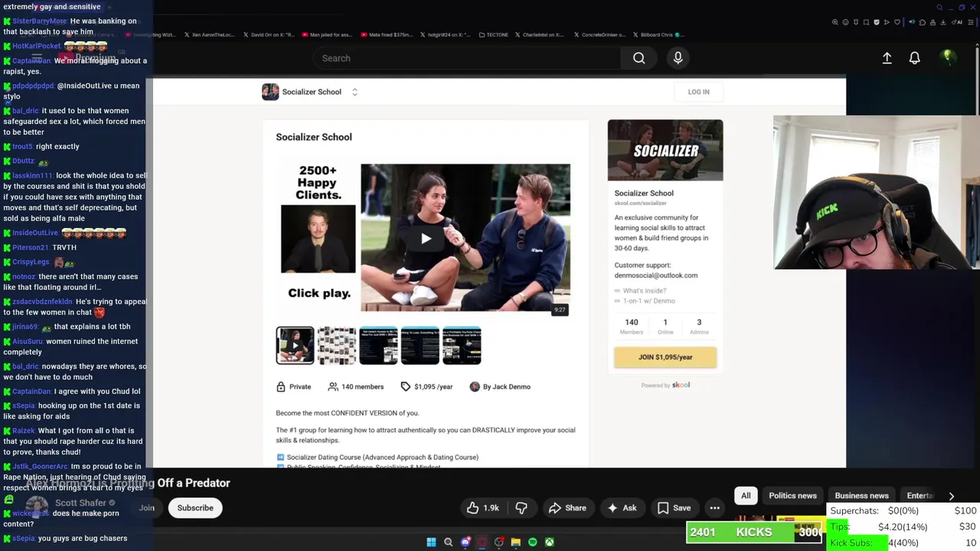The image size is (980, 551).
Task: Advance filter chips with right arrow
Action: tap(951, 496)
